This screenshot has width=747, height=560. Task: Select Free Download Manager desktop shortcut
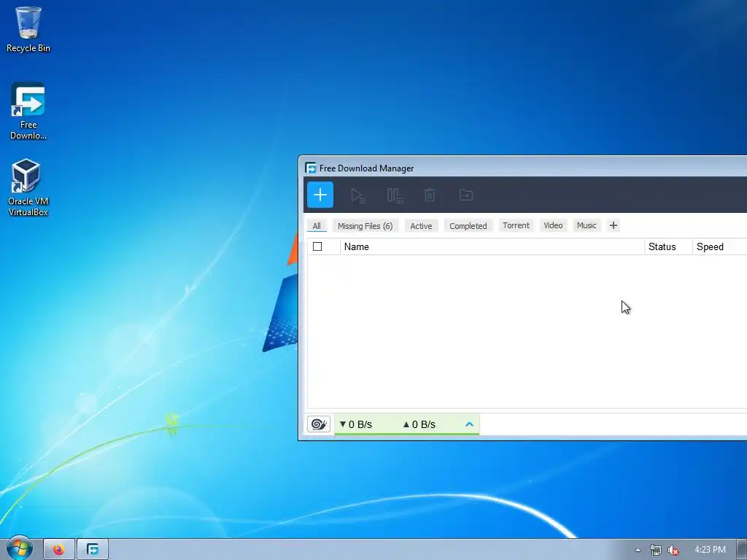click(x=28, y=111)
